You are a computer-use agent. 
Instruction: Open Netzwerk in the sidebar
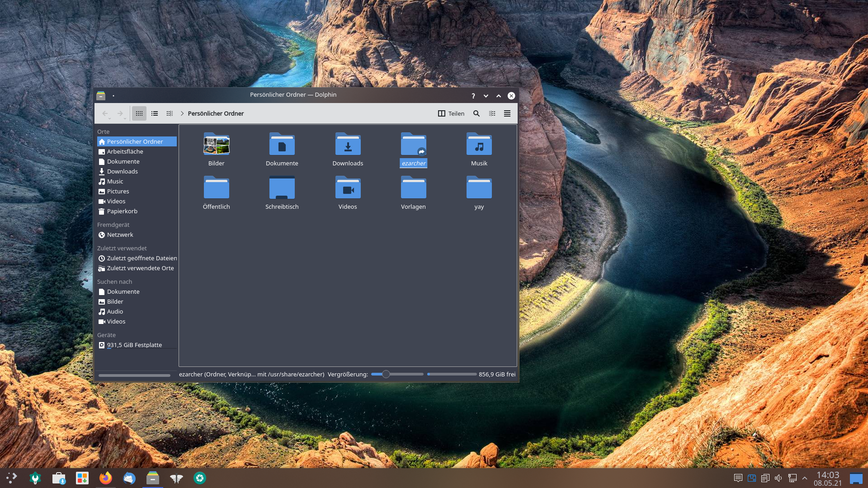coord(120,235)
